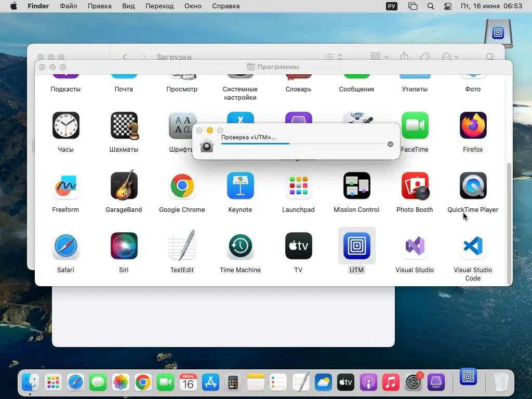This screenshot has width=532, height=399.
Task: Minimize the verification dialog with yellow button
Action: click(x=210, y=130)
